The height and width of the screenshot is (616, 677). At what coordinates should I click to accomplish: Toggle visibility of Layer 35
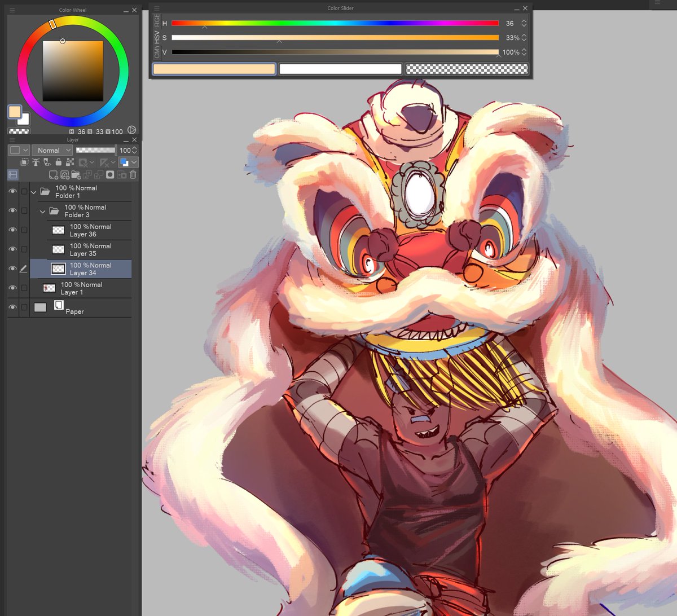pos(12,249)
